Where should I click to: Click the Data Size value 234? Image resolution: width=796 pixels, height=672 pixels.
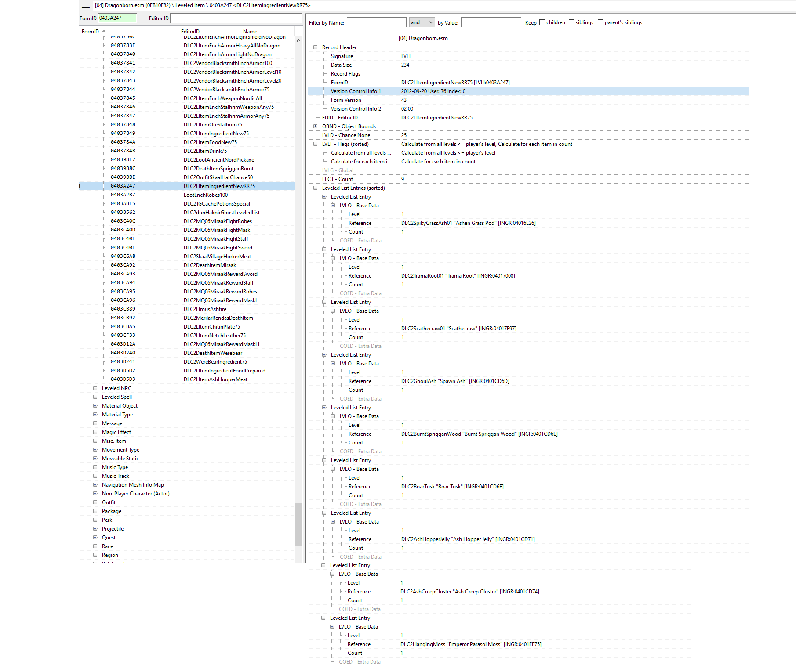(405, 65)
